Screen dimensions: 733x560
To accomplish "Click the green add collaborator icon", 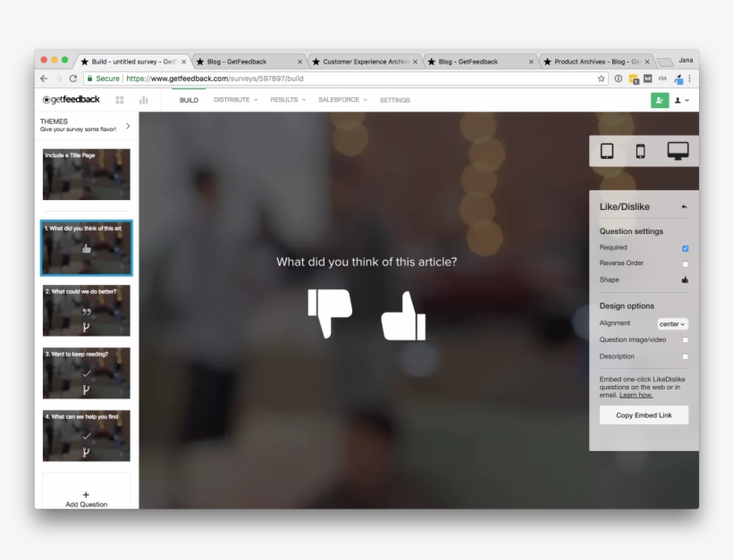I will click(x=659, y=100).
